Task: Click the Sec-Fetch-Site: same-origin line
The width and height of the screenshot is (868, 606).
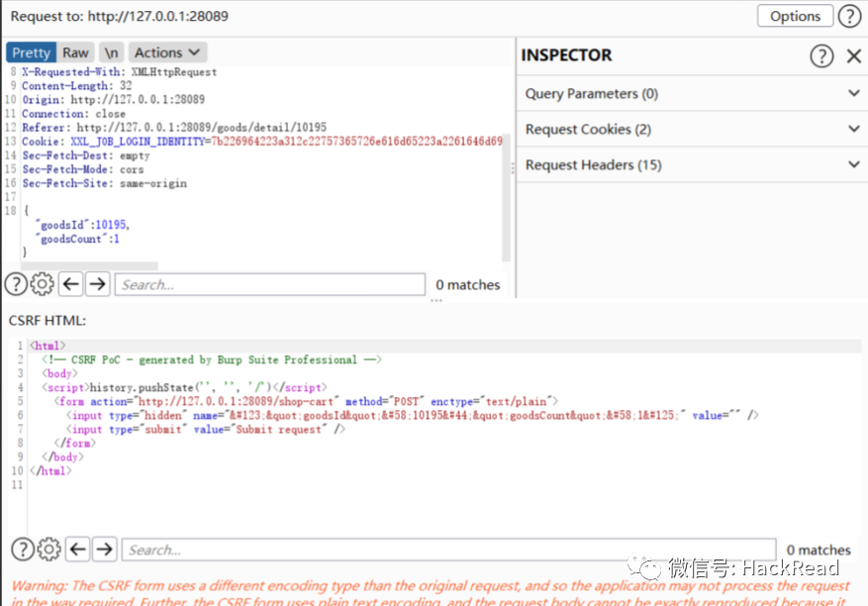Action: [104, 183]
